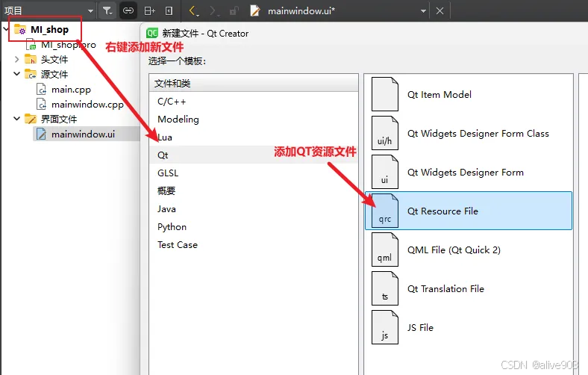Viewport: 588px width, 375px height.
Task: Click the mainwindow.ui document icon in toolbar
Action: 254,11
